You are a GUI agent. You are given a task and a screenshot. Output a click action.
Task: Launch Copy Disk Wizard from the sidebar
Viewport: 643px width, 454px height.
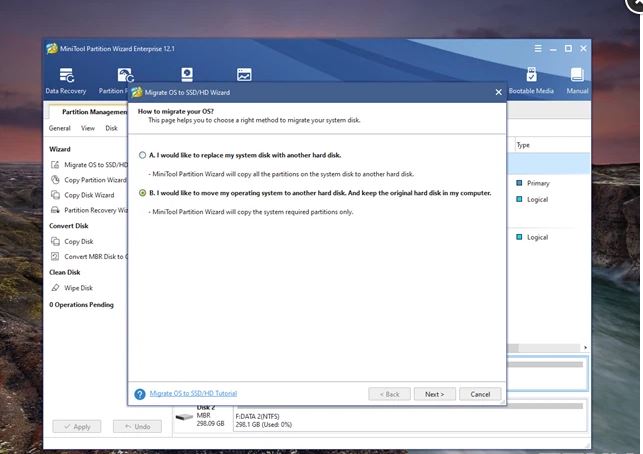(82, 195)
